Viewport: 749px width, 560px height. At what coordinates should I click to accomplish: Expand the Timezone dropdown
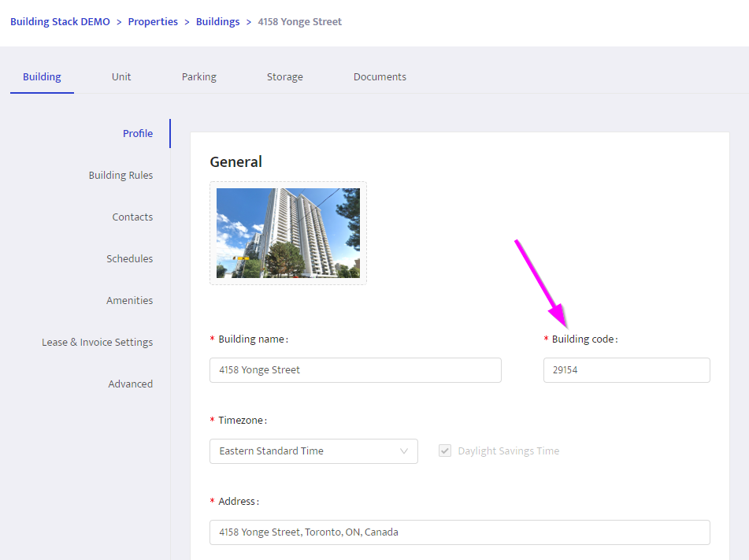point(313,451)
